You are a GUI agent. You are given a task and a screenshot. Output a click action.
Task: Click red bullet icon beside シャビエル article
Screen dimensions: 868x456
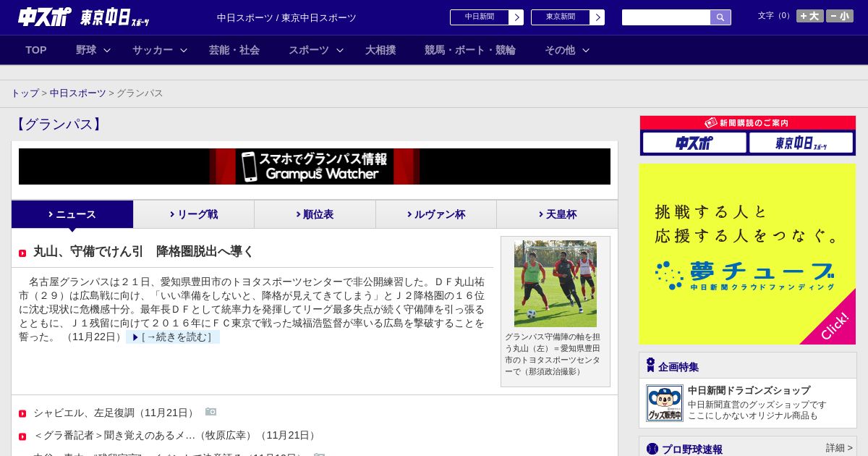[22, 414]
